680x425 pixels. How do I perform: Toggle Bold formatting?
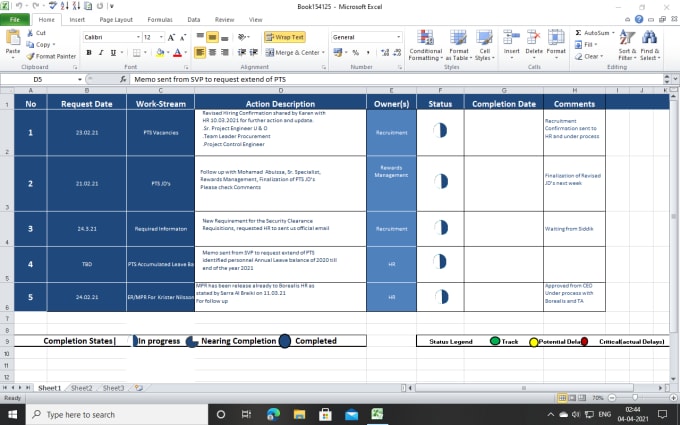(x=89, y=52)
